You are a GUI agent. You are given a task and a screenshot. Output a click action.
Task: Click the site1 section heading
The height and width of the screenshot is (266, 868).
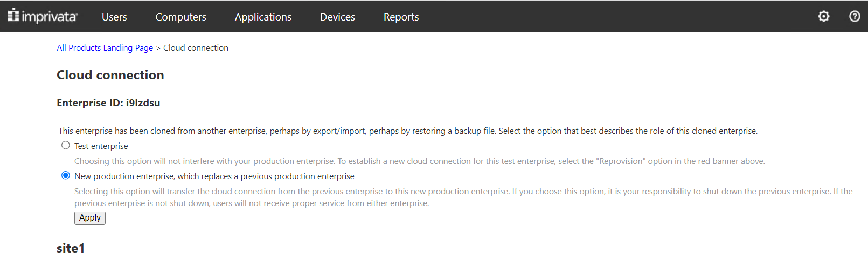71,248
